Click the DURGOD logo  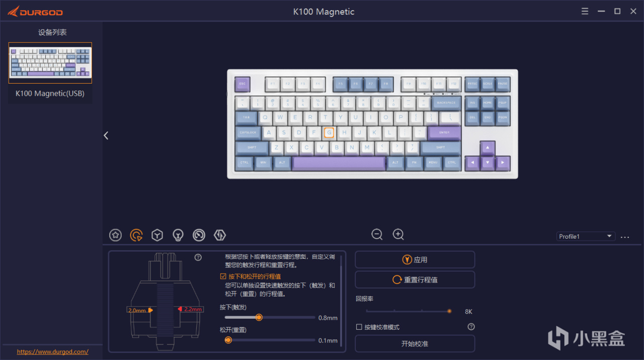[35, 11]
